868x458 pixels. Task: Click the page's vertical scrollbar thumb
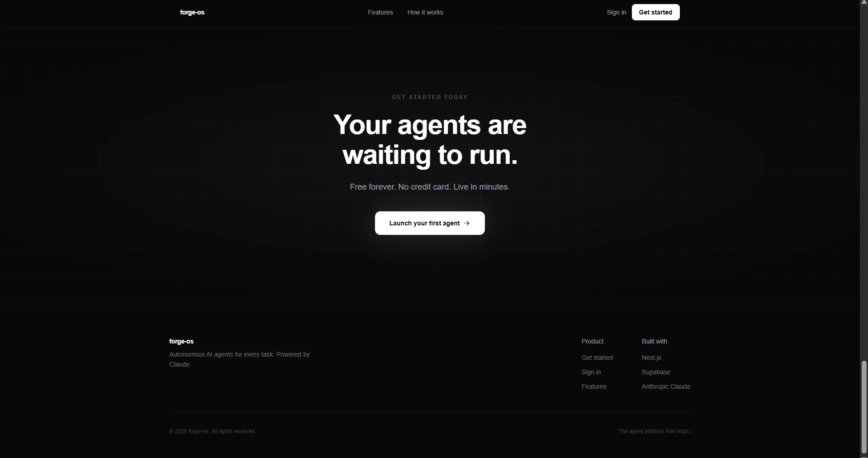tap(864, 407)
